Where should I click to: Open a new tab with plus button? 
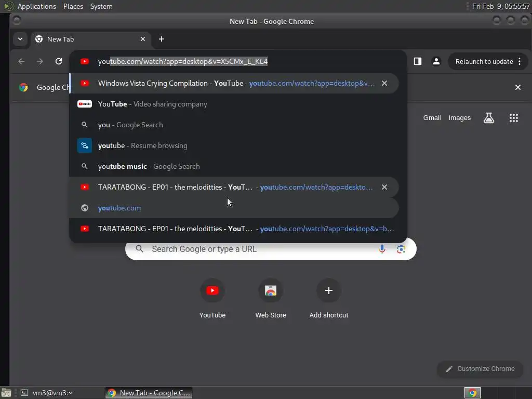[162, 39]
